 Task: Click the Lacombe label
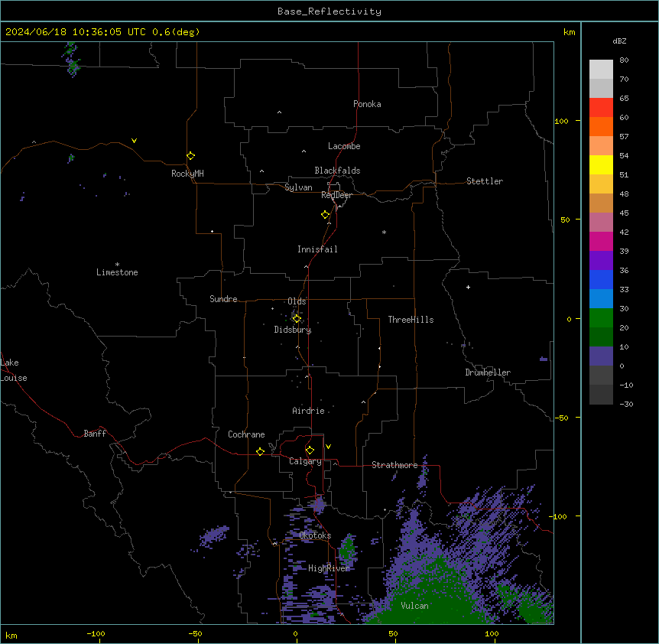(x=344, y=146)
